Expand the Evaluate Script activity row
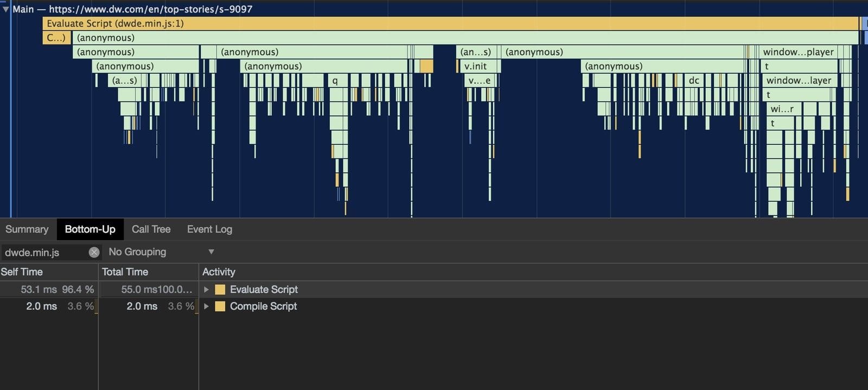The image size is (868, 390). tap(206, 290)
